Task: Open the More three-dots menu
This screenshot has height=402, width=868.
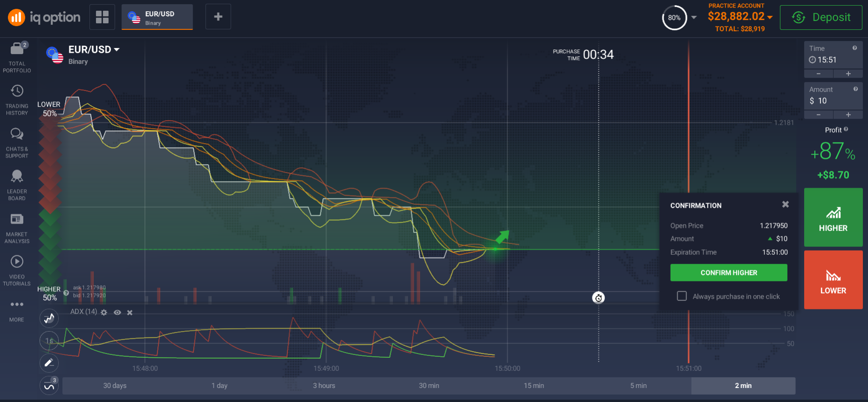Action: pyautogui.click(x=17, y=304)
